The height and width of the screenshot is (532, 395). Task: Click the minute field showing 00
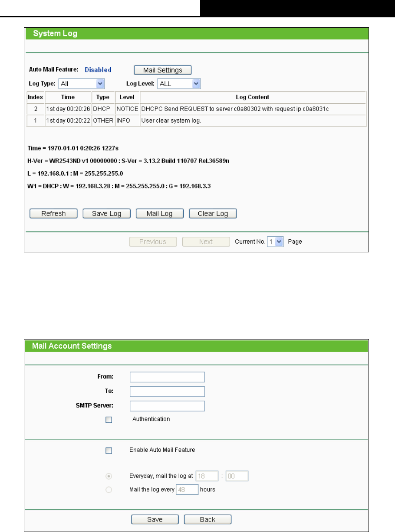237,476
